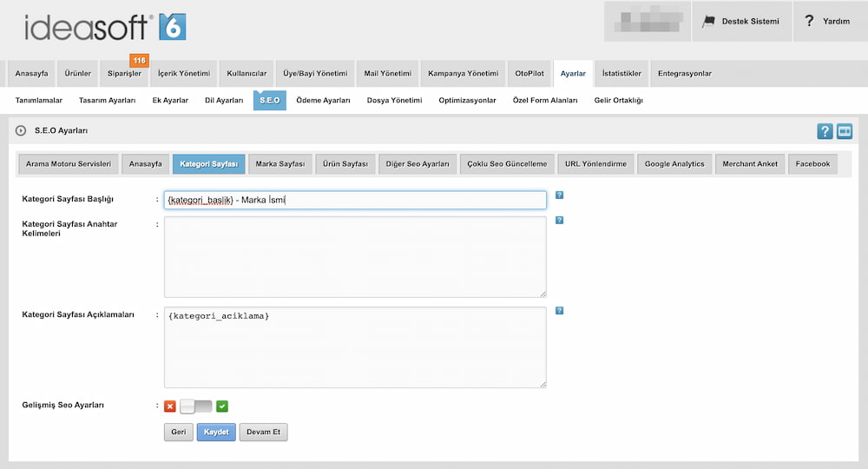This screenshot has height=469, width=868.
Task: Switch to the Marka Sayfası tab
Action: click(x=280, y=163)
